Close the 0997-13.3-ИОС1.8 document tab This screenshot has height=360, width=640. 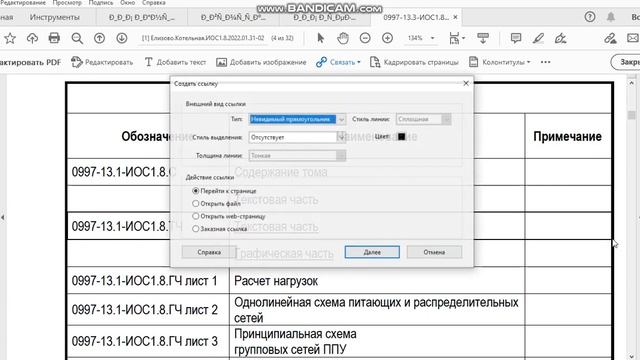point(456,17)
